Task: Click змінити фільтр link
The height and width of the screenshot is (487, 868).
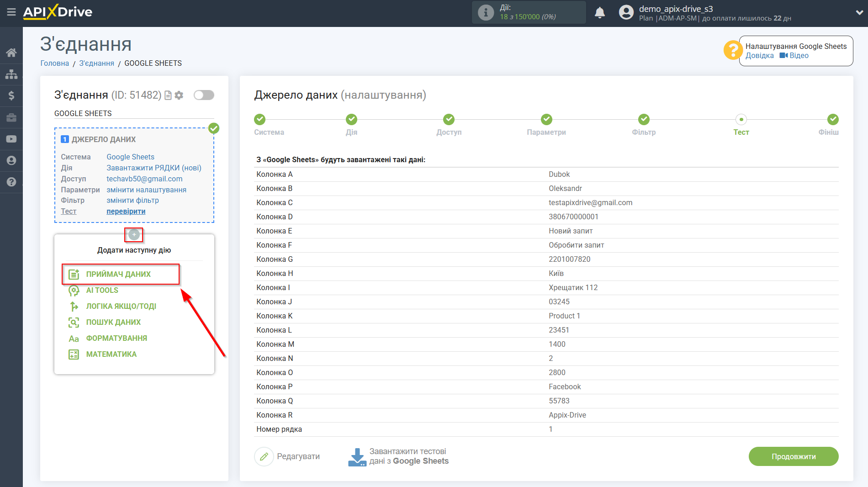Action: (132, 200)
